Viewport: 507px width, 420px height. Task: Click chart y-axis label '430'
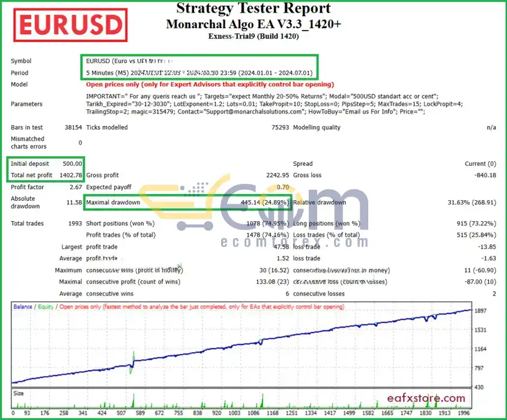coord(479,388)
